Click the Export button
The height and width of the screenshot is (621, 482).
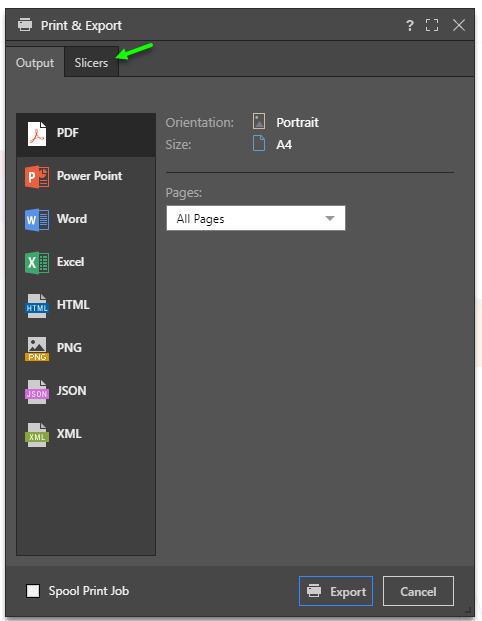click(x=336, y=591)
